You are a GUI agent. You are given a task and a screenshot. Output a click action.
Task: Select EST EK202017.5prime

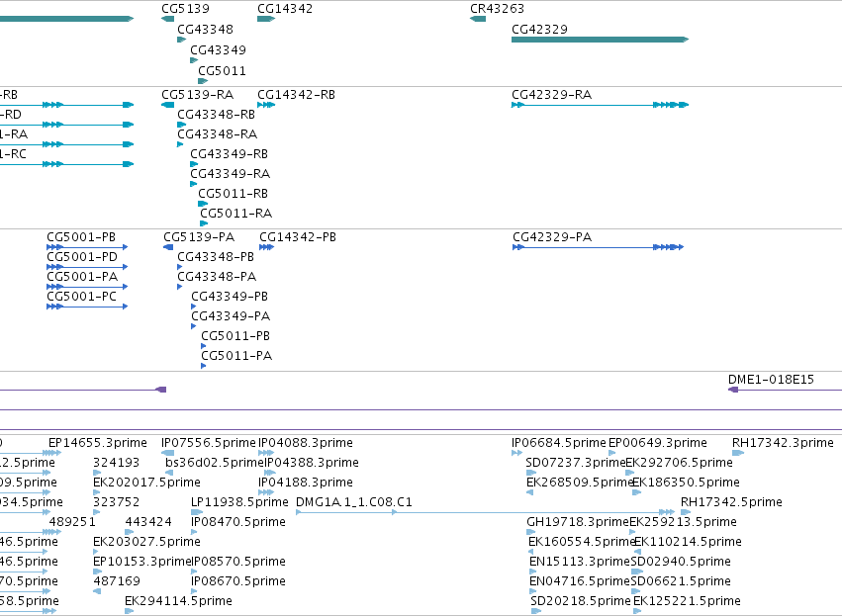pos(146,483)
